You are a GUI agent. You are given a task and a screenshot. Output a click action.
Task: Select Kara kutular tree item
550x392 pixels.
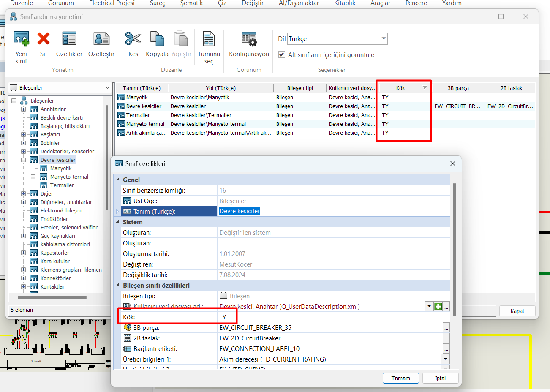click(55, 261)
